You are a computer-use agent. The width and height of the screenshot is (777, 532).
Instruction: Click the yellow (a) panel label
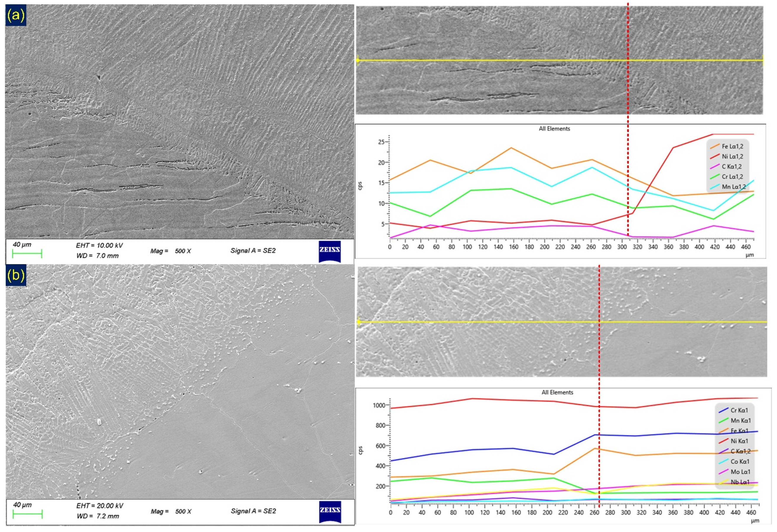click(x=16, y=15)
